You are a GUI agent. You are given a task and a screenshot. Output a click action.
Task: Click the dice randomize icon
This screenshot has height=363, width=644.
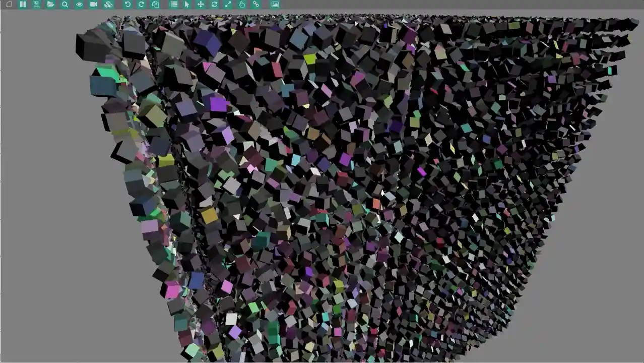point(107,5)
